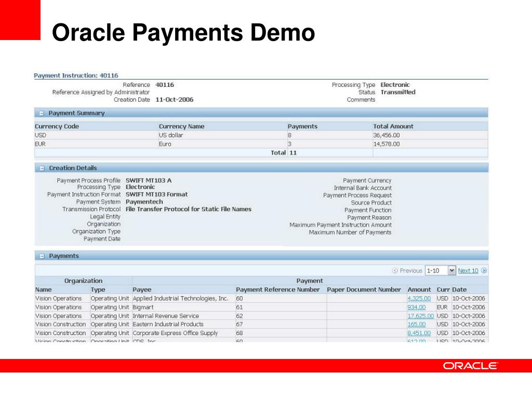Select the SWIFT MT103 Format value
This screenshot has width=532, height=399.
coord(156,194)
